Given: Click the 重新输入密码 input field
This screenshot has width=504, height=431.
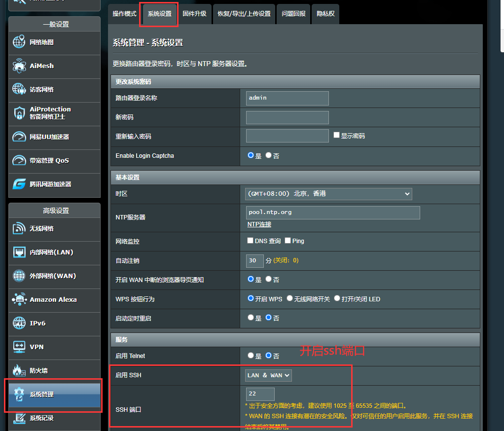Looking at the screenshot, I should [x=288, y=136].
